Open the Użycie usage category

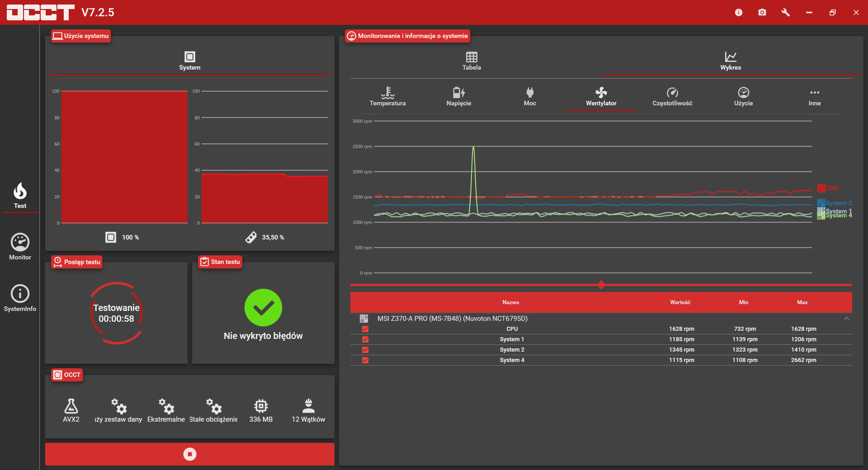[743, 97]
